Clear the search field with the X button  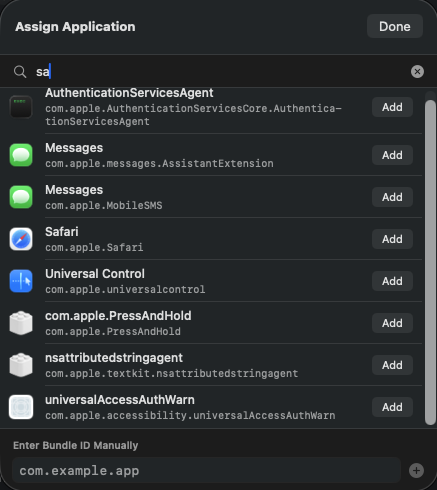(x=417, y=72)
